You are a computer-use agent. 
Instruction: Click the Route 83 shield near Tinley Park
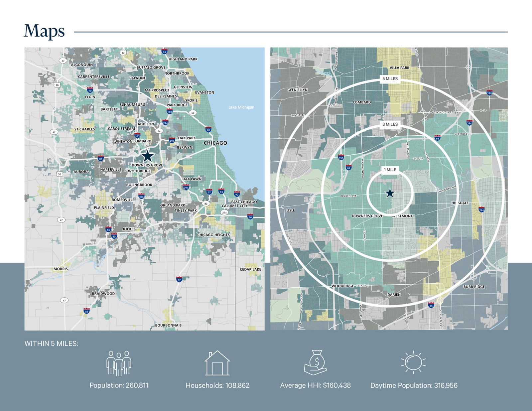point(206,204)
